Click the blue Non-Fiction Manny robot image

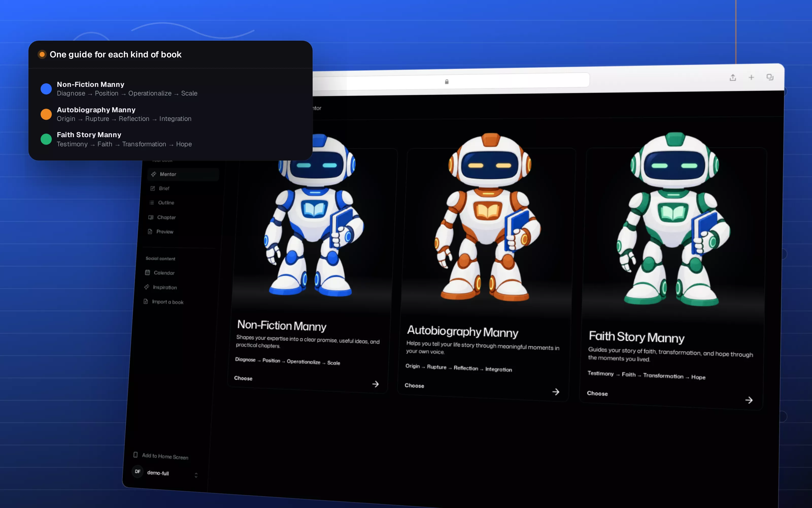point(315,215)
